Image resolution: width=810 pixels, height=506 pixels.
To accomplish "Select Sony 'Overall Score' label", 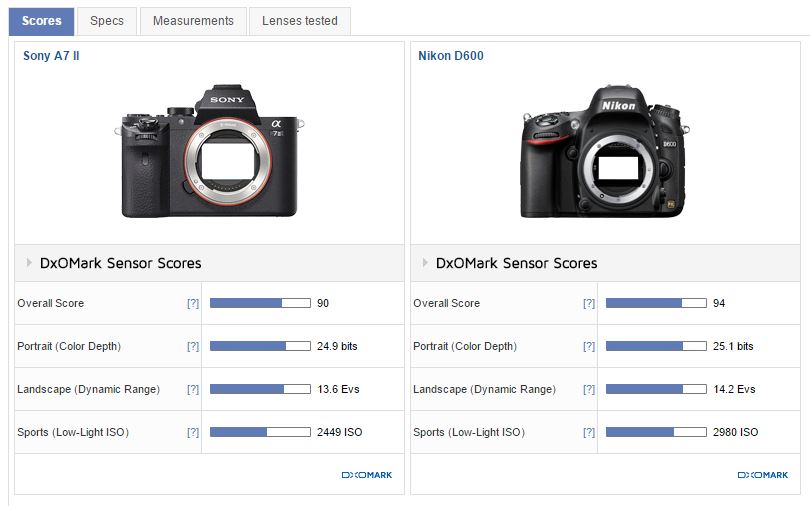I will [x=51, y=303].
